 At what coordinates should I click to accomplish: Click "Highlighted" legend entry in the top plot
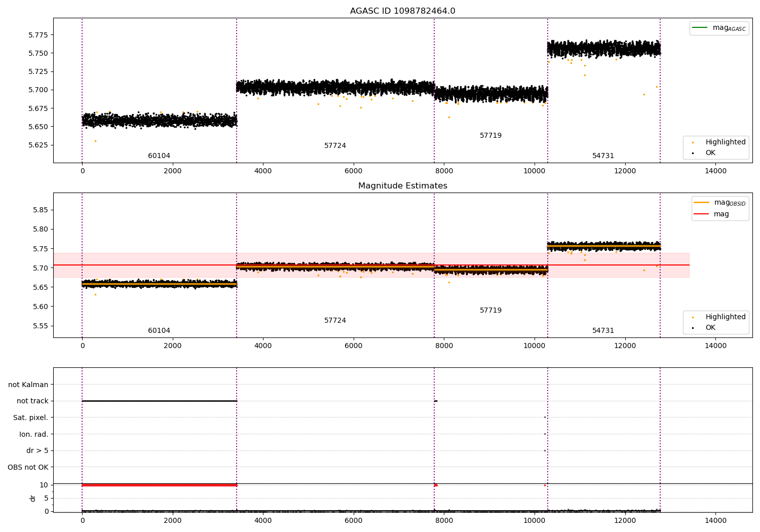(x=726, y=142)
